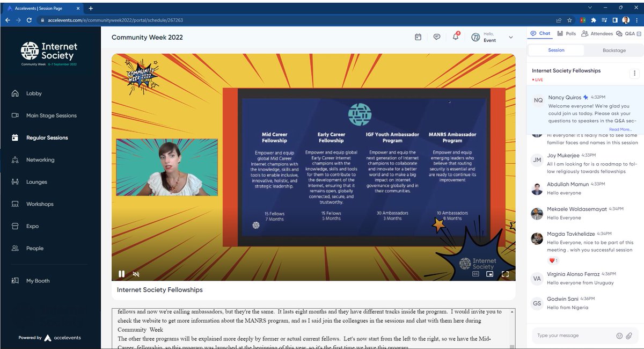
Task: Switch to the Polls tab
Action: tap(567, 33)
